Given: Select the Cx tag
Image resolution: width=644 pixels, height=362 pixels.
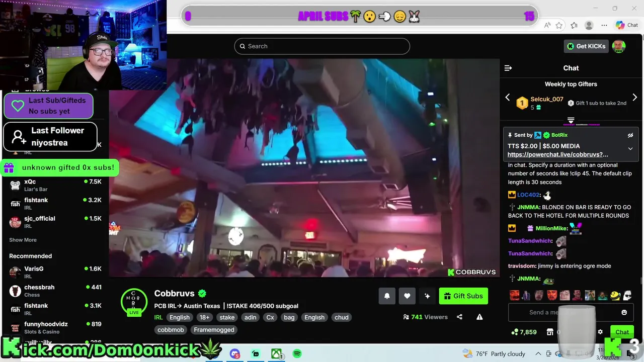Looking at the screenshot, I should (270, 317).
